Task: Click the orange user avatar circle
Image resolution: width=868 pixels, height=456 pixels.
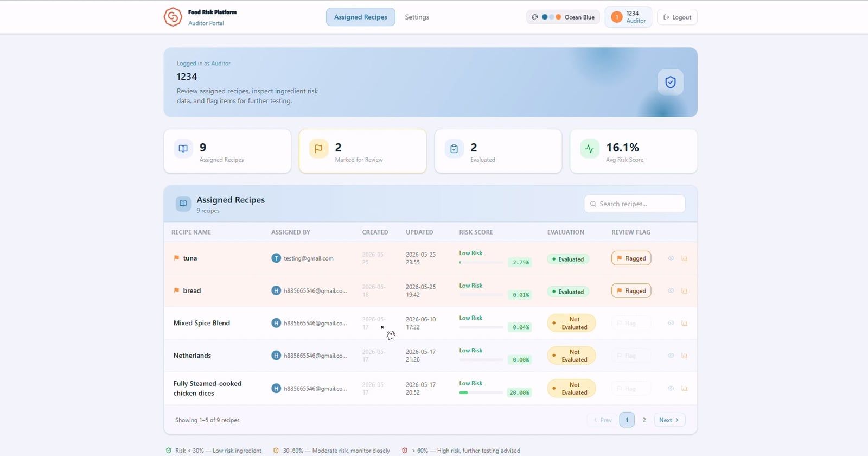Action: click(616, 17)
